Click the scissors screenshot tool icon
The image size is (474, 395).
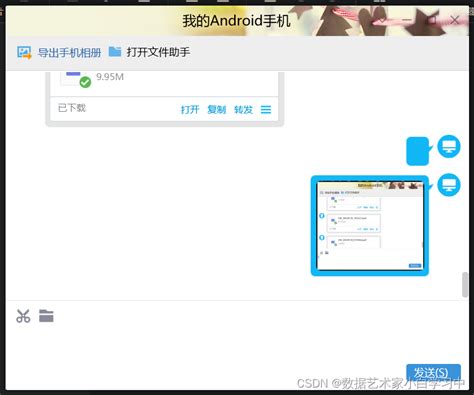[x=23, y=316]
